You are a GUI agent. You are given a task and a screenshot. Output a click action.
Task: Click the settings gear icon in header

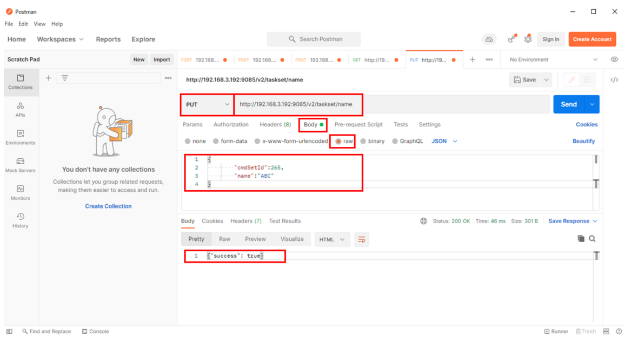pos(528,39)
